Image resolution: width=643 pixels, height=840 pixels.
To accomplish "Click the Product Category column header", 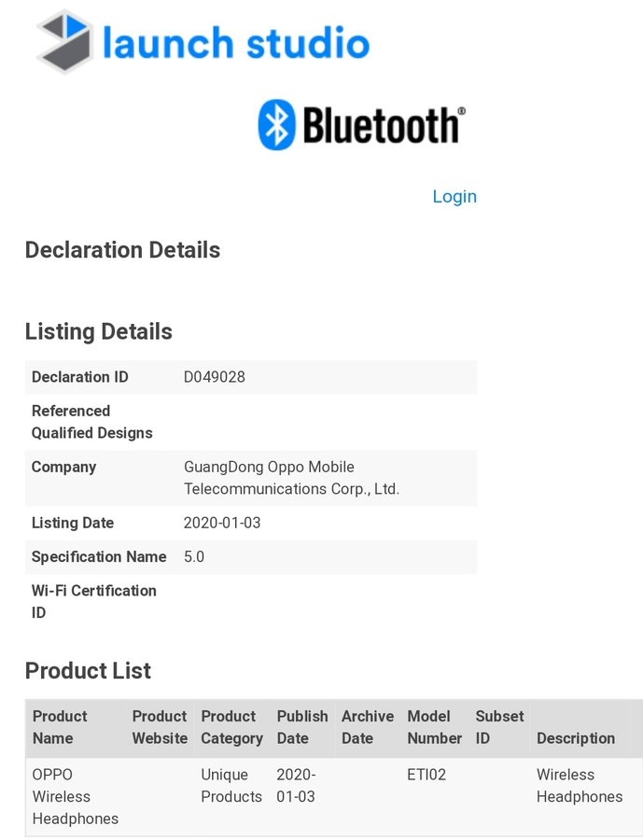I will [231, 727].
